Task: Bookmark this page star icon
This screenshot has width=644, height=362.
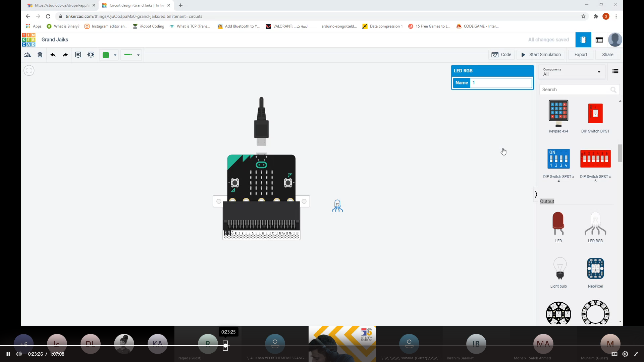Action: pos(583,16)
